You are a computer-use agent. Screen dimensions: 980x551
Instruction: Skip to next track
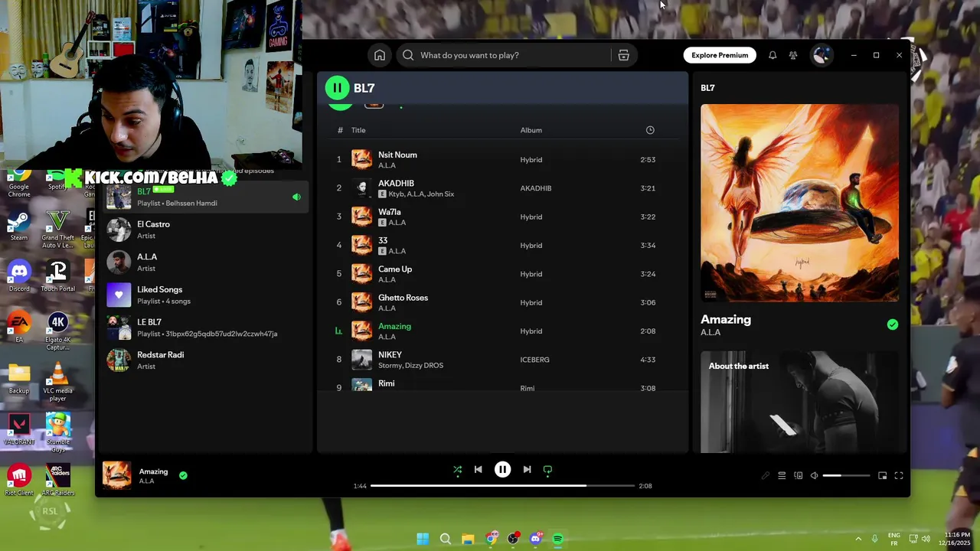tap(527, 470)
